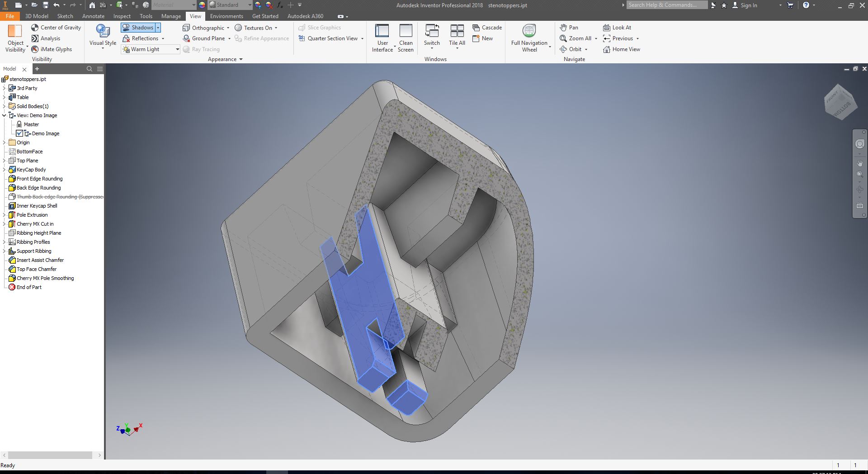Collapse the View: Demo Image node

click(x=4, y=115)
